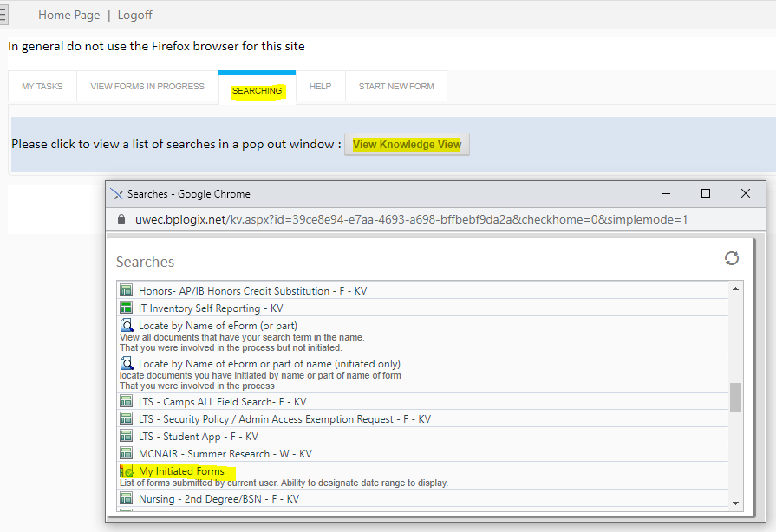
Task: Click icon beside LTS - Student App
Action: 126,436
